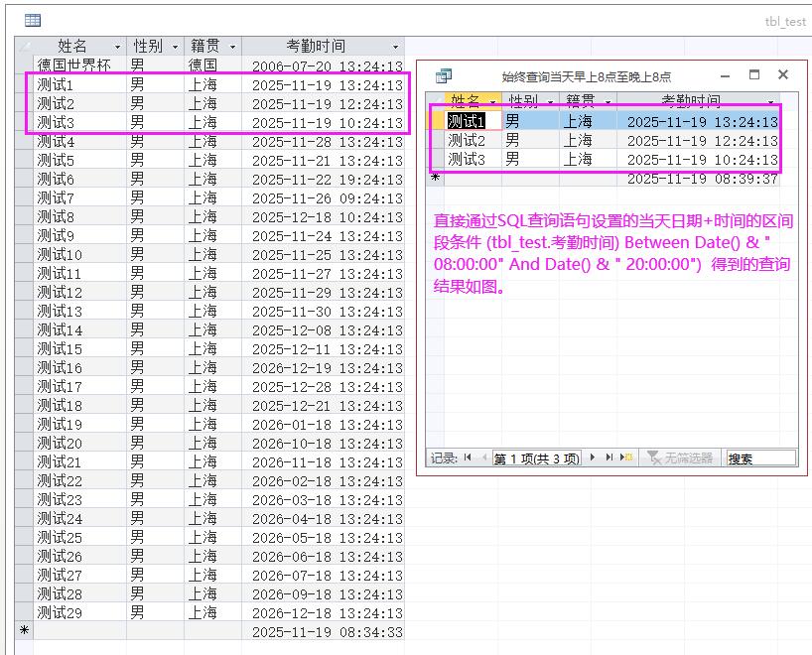
Task: Click the query window icon in title bar
Action: [x=444, y=75]
